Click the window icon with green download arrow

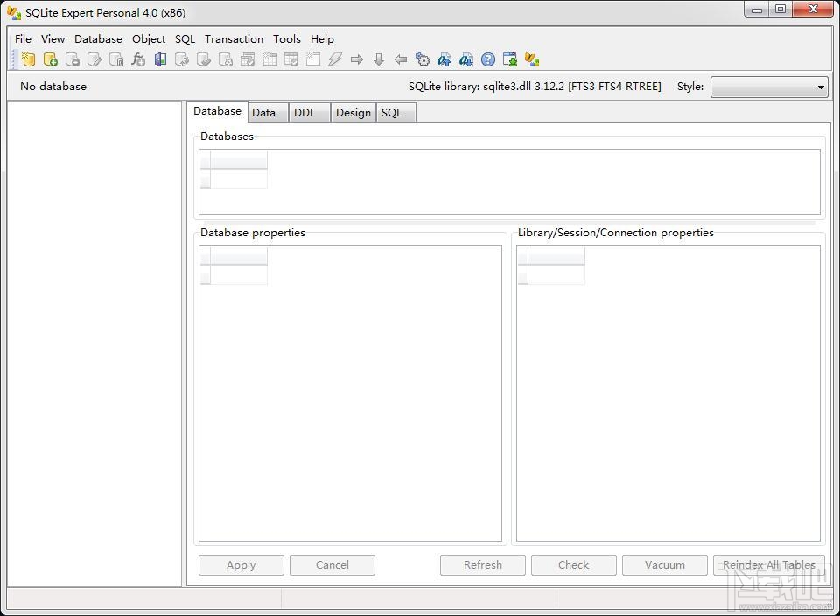point(510,59)
